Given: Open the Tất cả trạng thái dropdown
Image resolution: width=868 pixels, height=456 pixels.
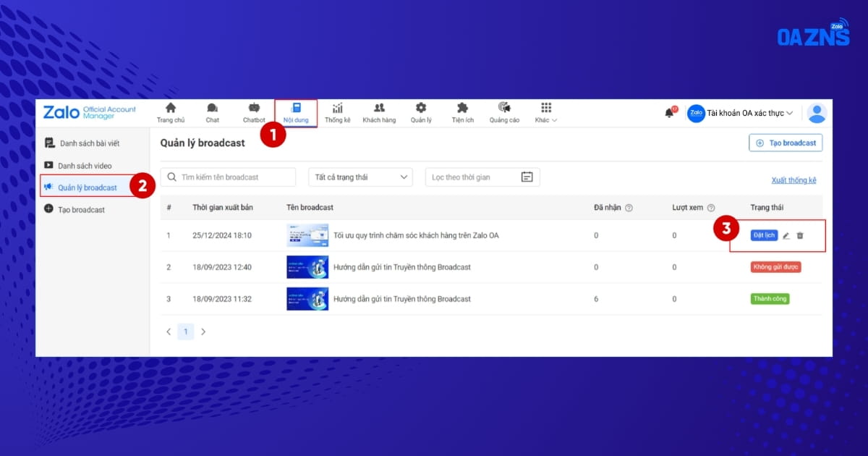Looking at the screenshot, I should [360, 177].
